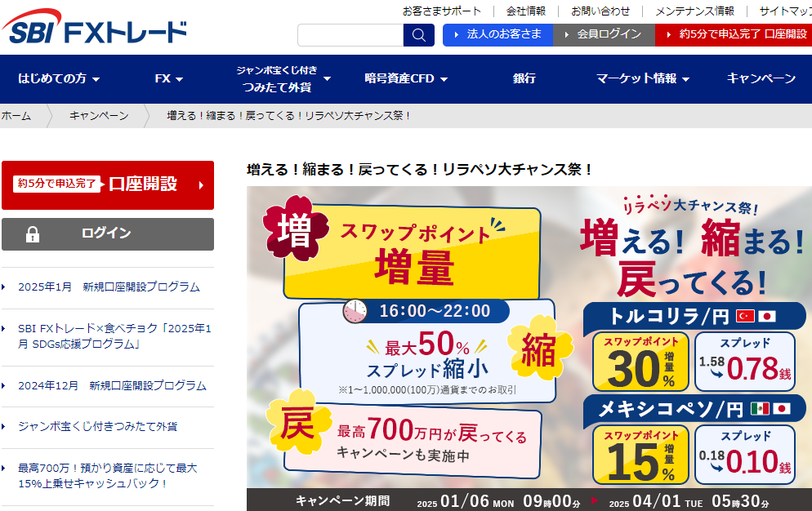
Task: Open ジャンボ宝くじ付きつみたて外貨 sidebar link
Action: (x=98, y=427)
